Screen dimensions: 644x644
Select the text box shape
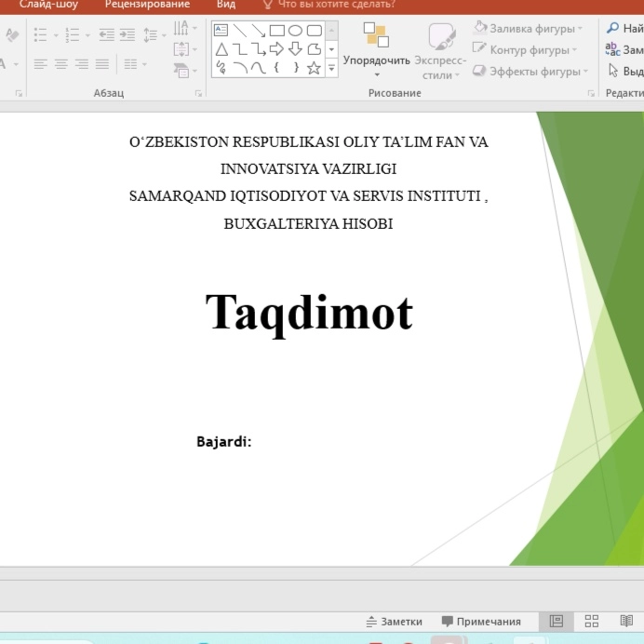(221, 30)
